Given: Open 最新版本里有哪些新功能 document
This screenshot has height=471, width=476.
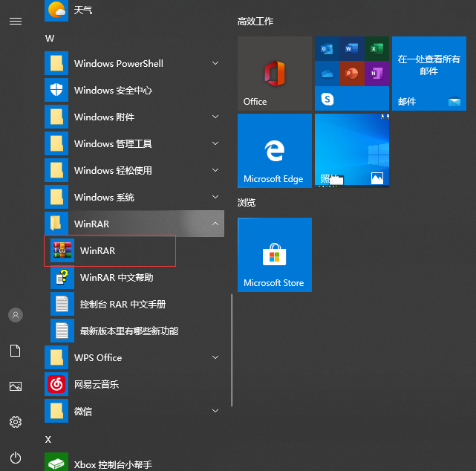Looking at the screenshot, I should coord(137,331).
